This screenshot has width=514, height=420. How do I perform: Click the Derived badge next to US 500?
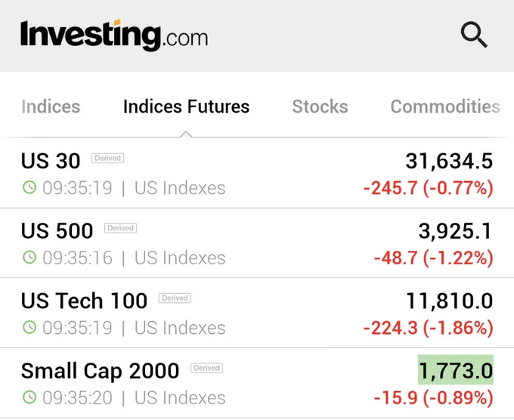pyautogui.click(x=121, y=228)
